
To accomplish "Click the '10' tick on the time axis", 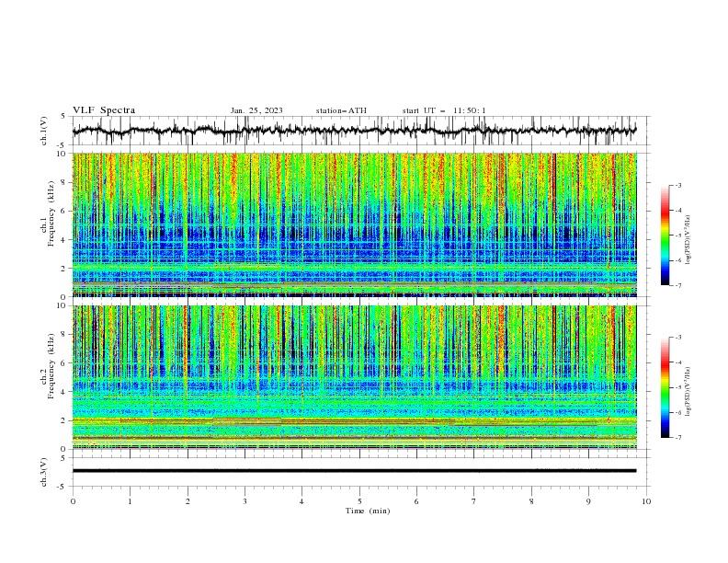I will click(x=646, y=501).
